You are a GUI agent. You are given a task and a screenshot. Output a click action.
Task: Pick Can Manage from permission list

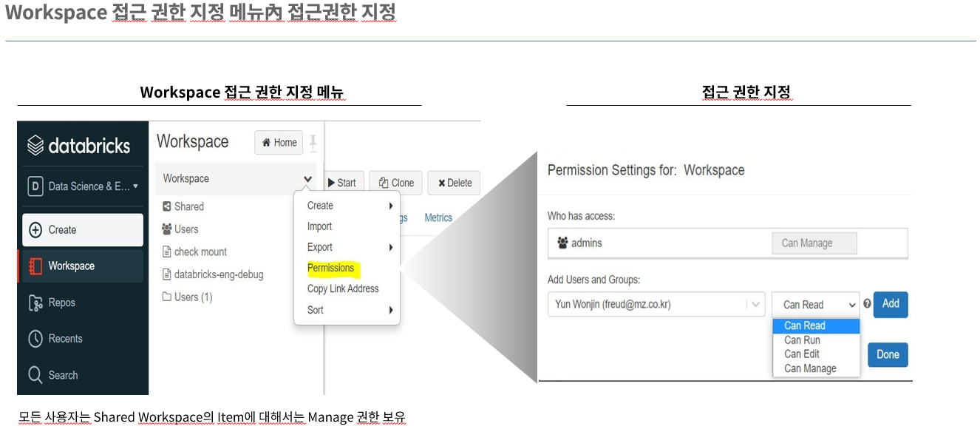coord(810,368)
